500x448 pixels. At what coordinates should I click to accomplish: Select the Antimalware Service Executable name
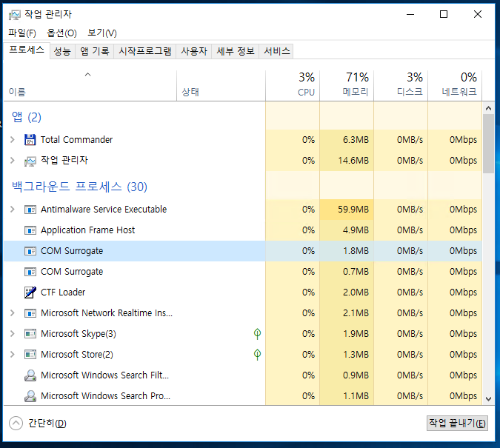104,210
